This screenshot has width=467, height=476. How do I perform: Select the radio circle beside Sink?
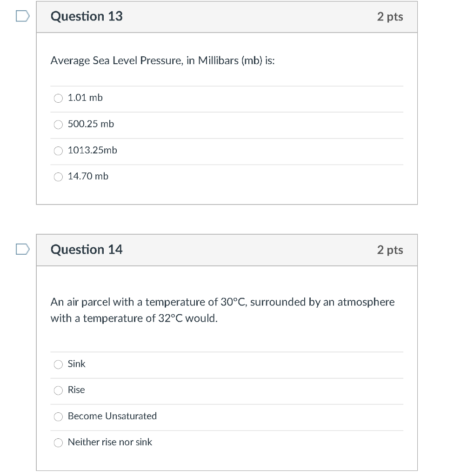59,364
